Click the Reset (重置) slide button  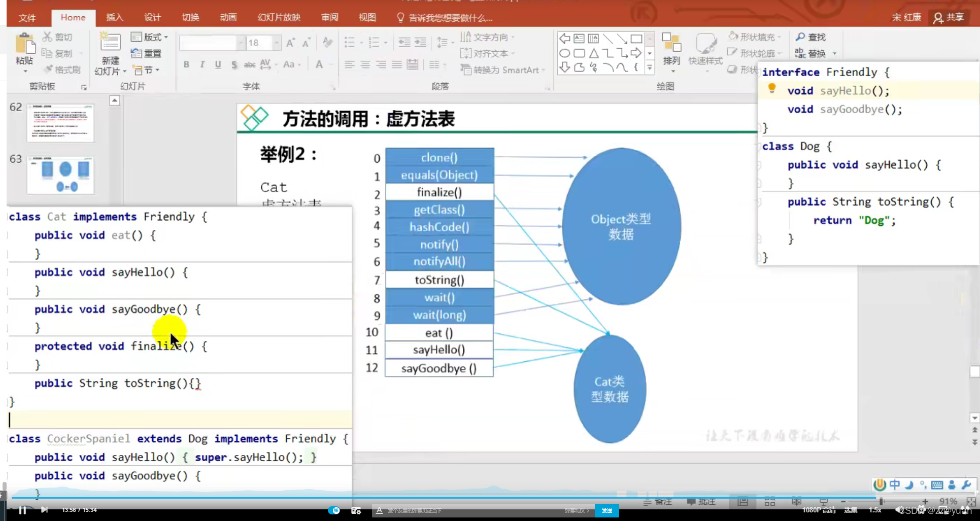tap(146, 53)
